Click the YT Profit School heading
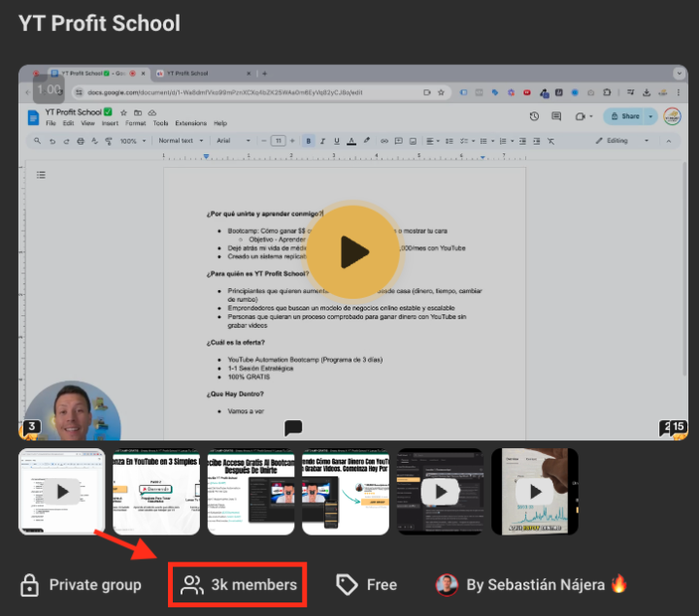This screenshot has height=616, width=699. coord(99,23)
